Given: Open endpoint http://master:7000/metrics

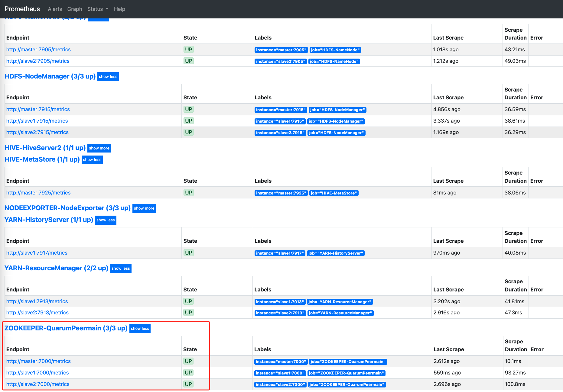Looking at the screenshot, I should pos(38,361).
